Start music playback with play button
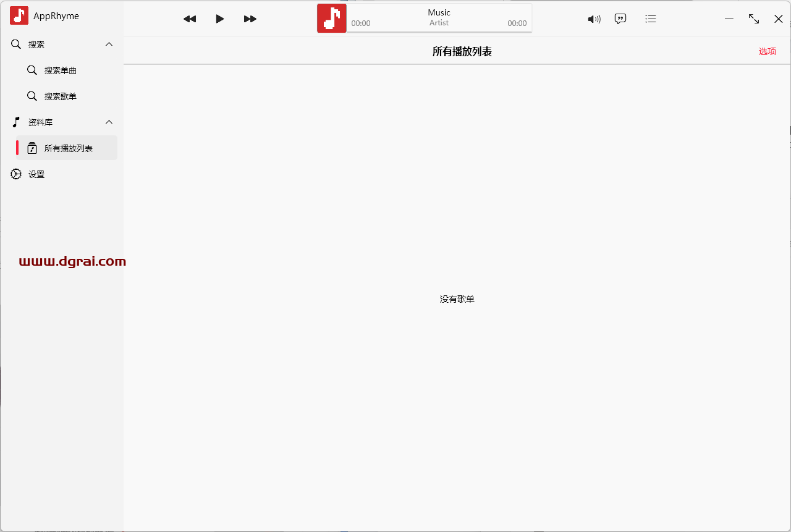791x532 pixels. pos(219,19)
